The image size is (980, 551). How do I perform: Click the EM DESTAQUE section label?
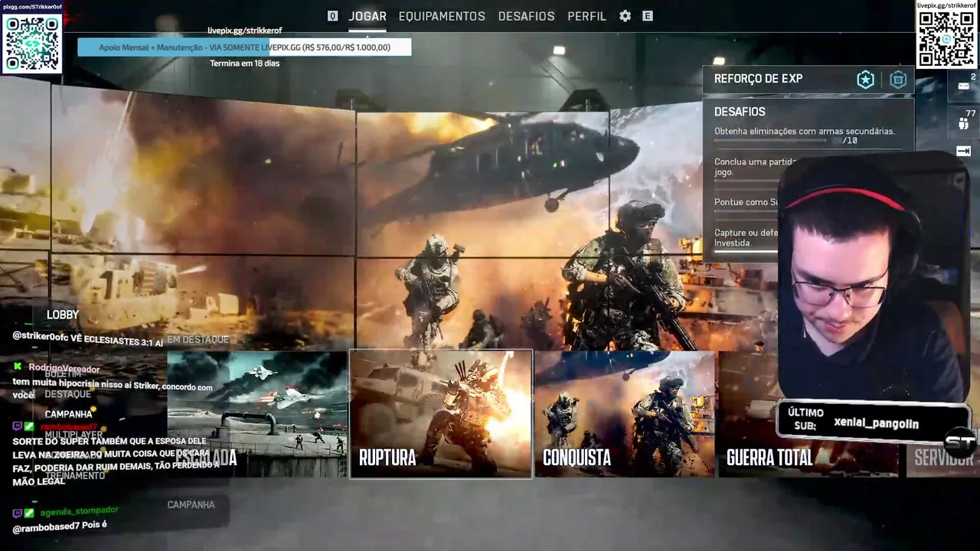(198, 339)
